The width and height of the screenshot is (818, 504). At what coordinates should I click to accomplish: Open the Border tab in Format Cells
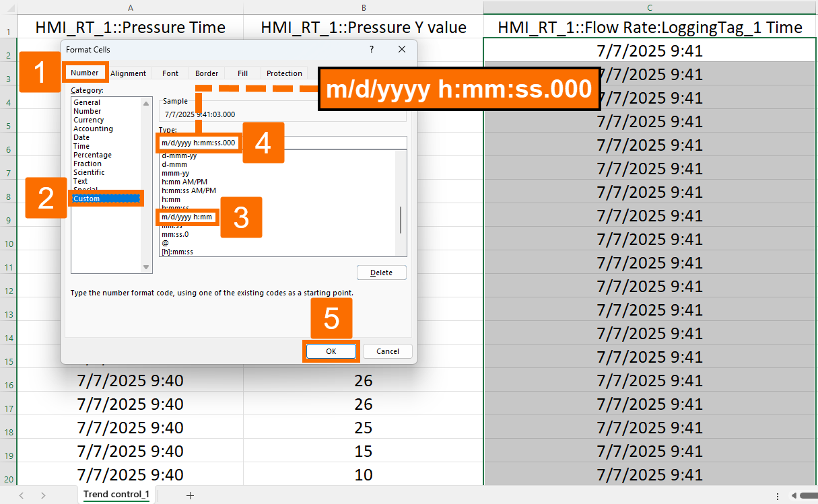(x=206, y=73)
